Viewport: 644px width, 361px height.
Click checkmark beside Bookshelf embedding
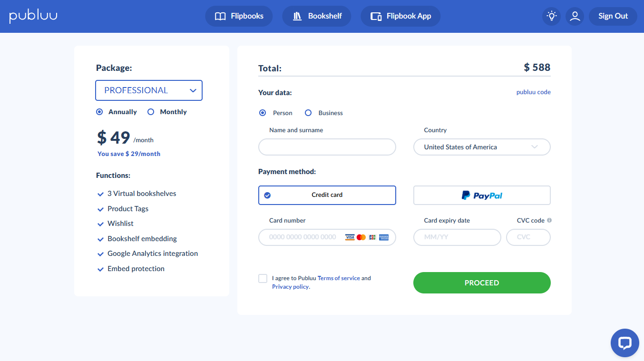pyautogui.click(x=100, y=239)
